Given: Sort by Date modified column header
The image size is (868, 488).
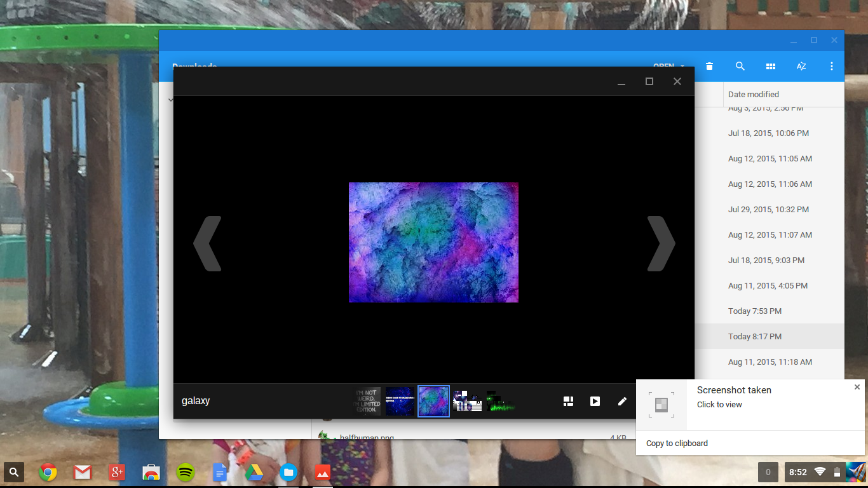Looking at the screenshot, I should tap(753, 94).
